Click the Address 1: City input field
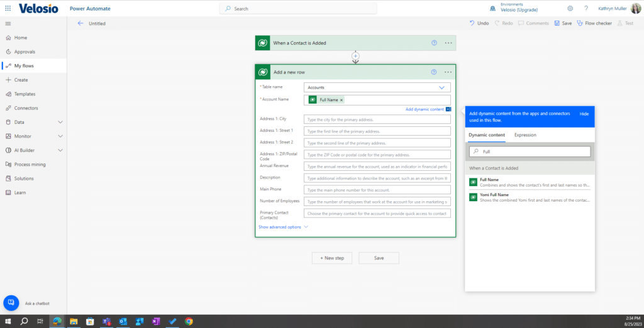 [x=377, y=119]
